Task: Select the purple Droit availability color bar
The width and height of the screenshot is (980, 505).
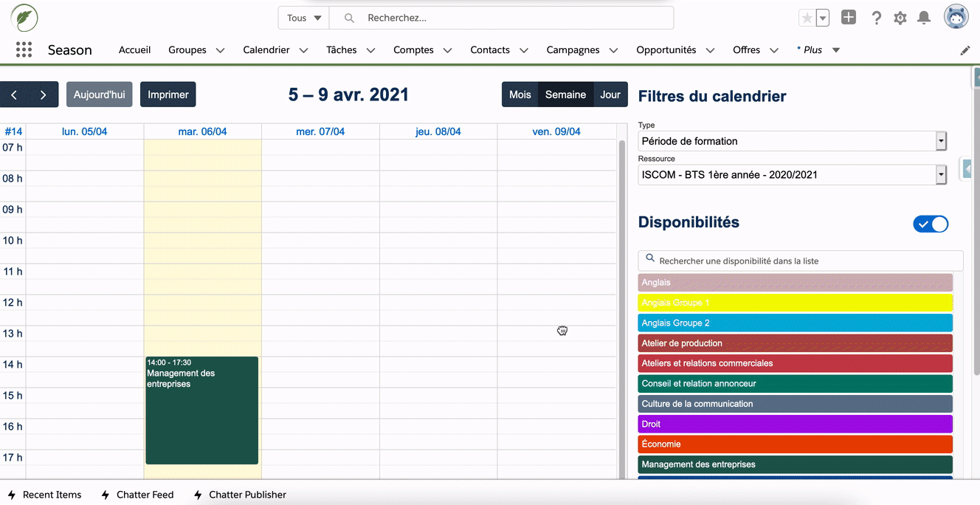Action: (x=795, y=424)
